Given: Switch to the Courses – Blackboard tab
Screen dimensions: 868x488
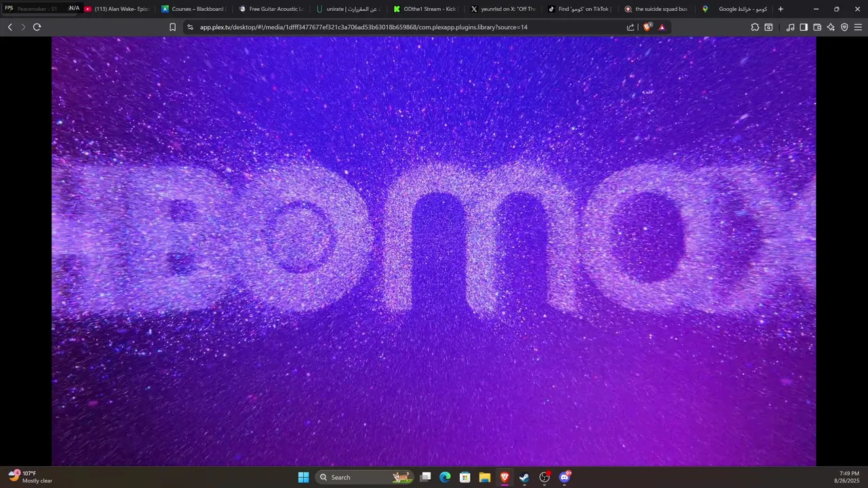Looking at the screenshot, I should (193, 9).
